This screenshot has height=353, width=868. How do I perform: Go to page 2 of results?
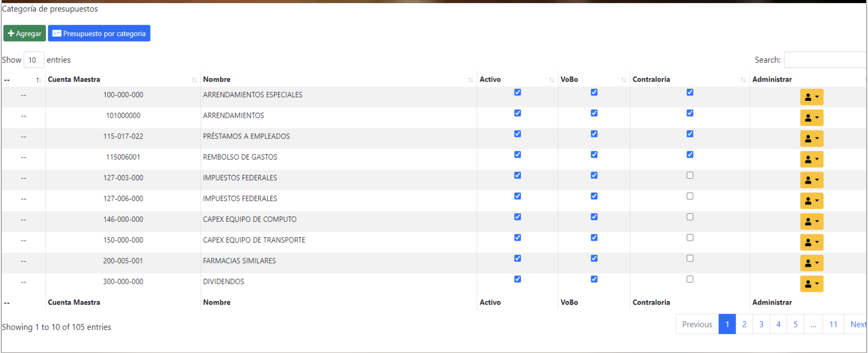(744, 324)
